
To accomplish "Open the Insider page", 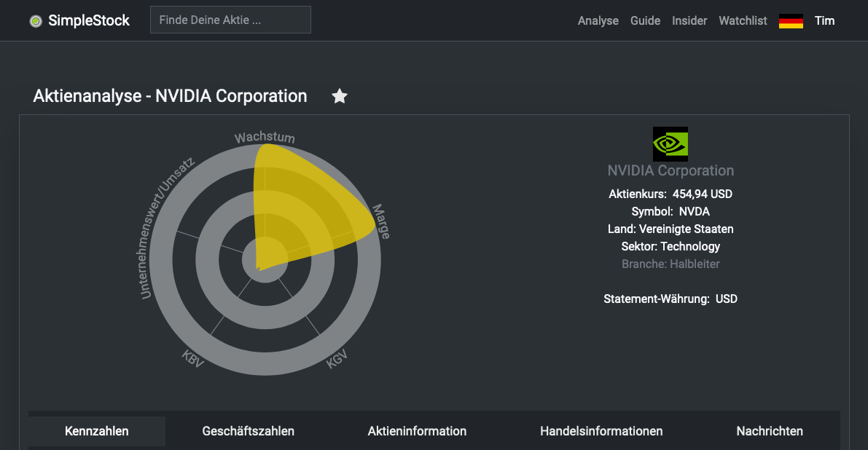I will tap(689, 20).
